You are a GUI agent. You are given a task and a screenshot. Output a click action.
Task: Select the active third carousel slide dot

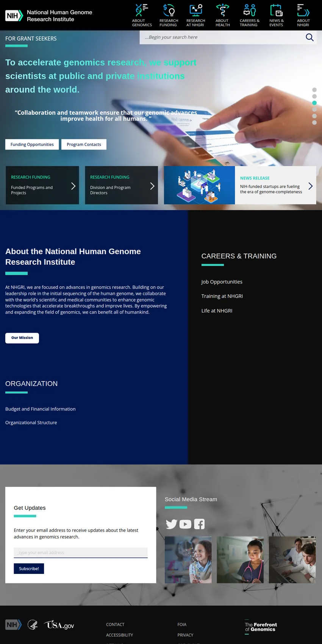click(314, 103)
